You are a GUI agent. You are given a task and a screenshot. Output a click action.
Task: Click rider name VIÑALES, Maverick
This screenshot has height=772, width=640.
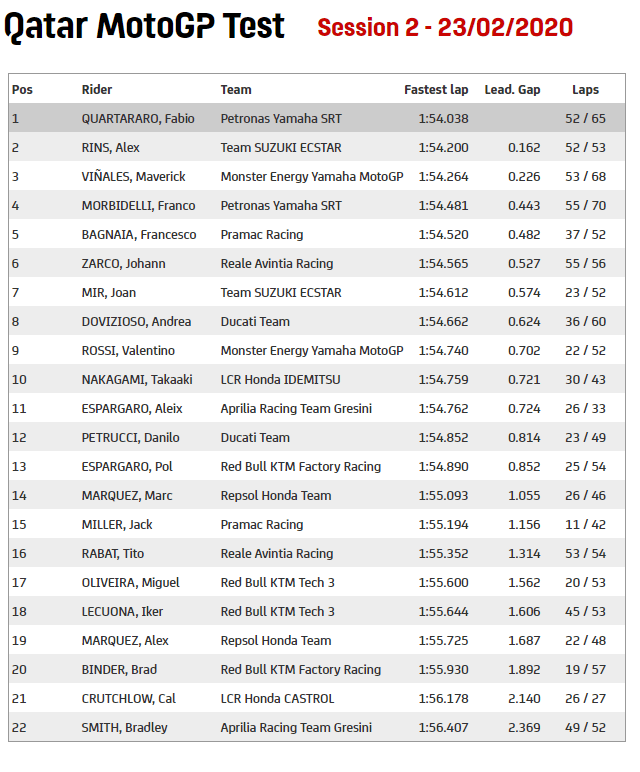click(x=133, y=176)
